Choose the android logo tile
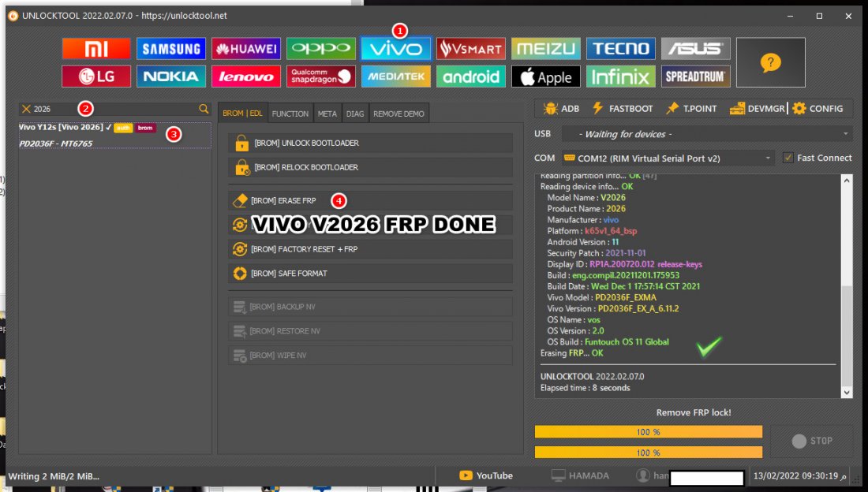This screenshot has width=868, height=492. click(471, 76)
